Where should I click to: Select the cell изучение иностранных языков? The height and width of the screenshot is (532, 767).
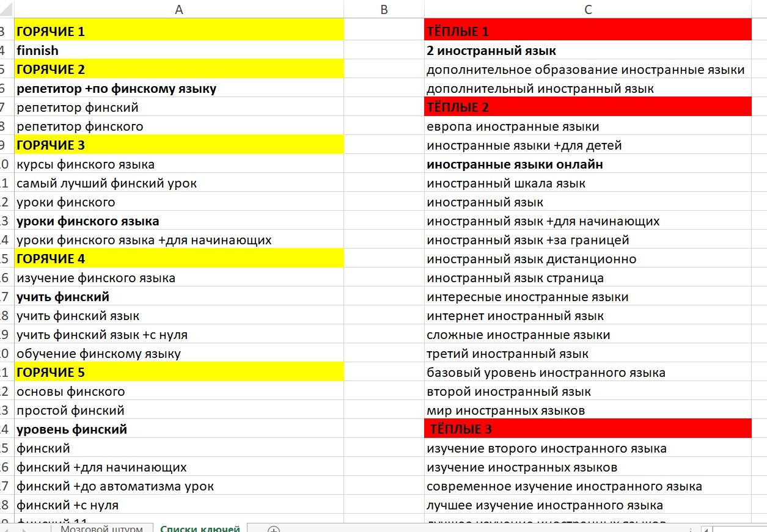[588, 467]
